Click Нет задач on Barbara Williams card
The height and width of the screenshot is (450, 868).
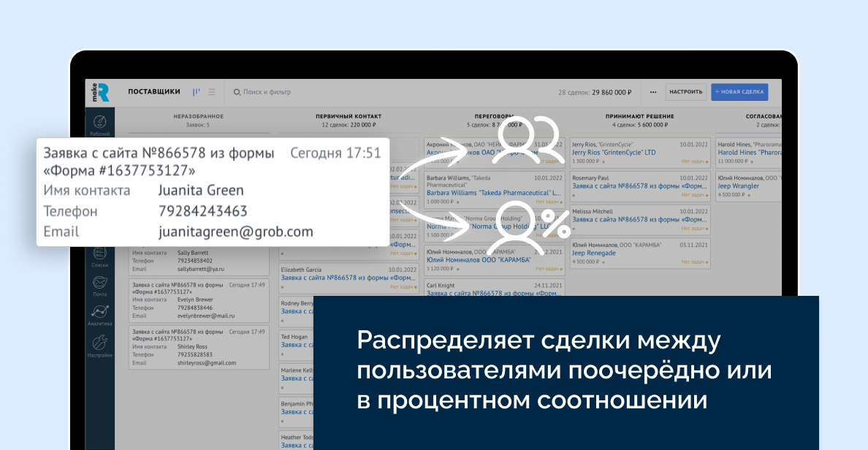pos(548,202)
